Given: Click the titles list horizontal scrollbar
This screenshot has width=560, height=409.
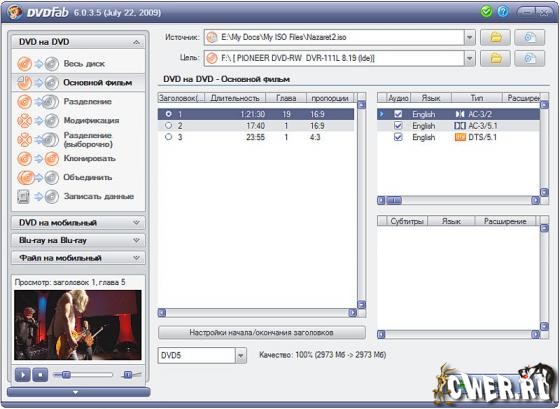Looking at the screenshot, I should click(257, 313).
